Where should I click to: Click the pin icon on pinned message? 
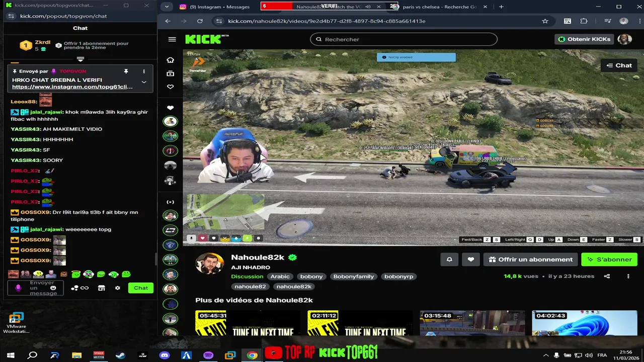pyautogui.click(x=126, y=71)
